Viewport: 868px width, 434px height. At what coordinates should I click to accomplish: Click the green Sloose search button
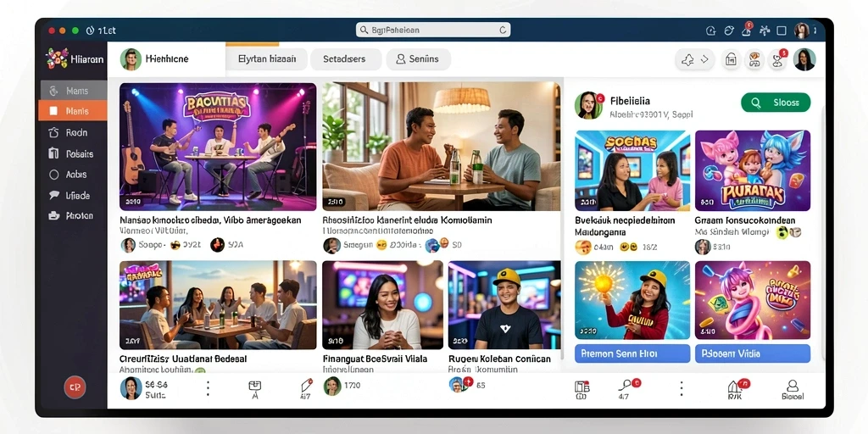coord(776,103)
